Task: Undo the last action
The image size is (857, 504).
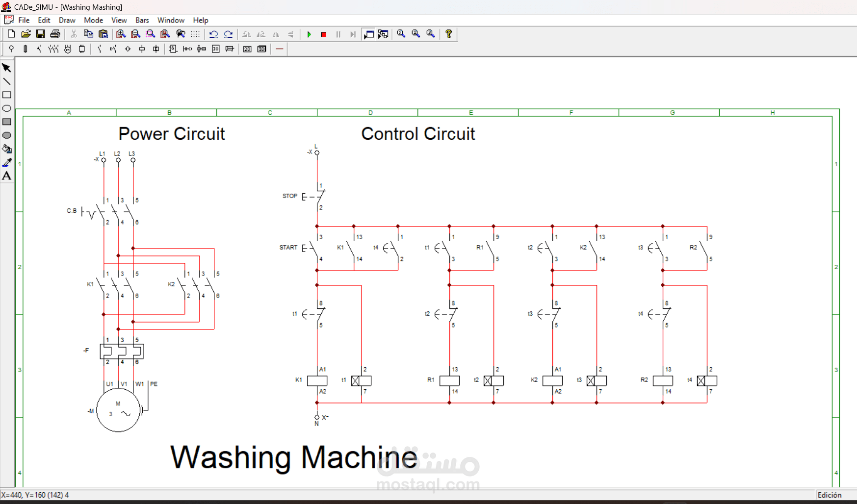Action: (x=213, y=34)
